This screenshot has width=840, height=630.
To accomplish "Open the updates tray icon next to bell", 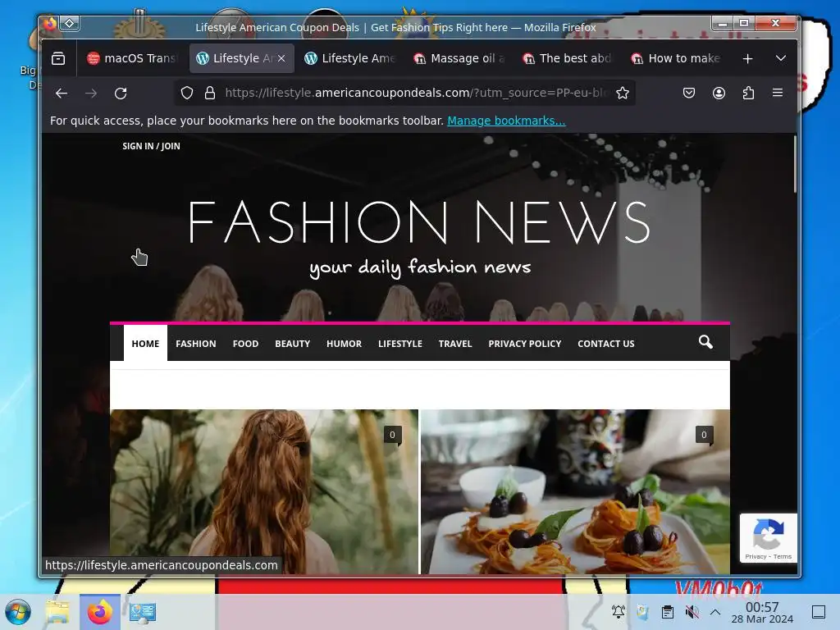I will click(x=642, y=612).
